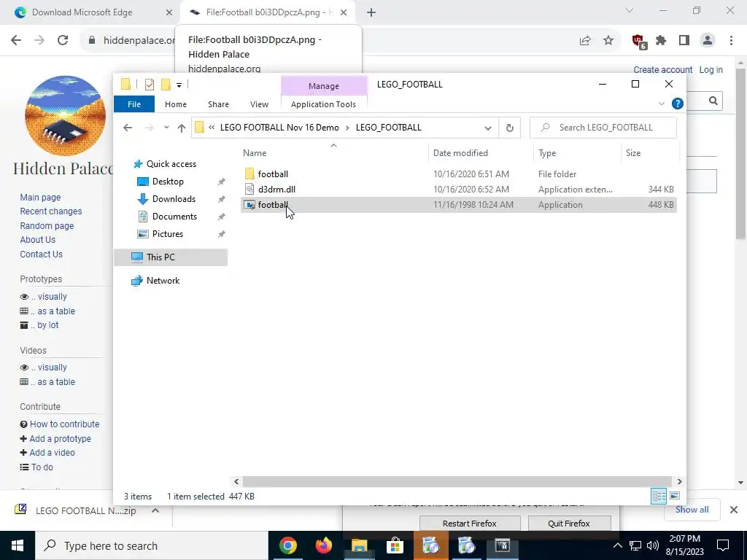Select the d3drm.dll file
The height and width of the screenshot is (560, 747).
tap(276, 189)
